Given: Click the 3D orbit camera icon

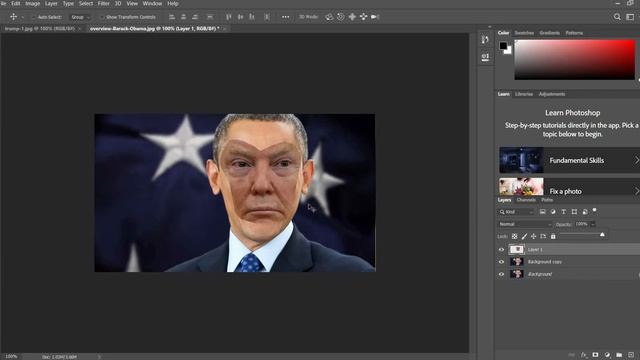Looking at the screenshot, I should coord(329,17).
